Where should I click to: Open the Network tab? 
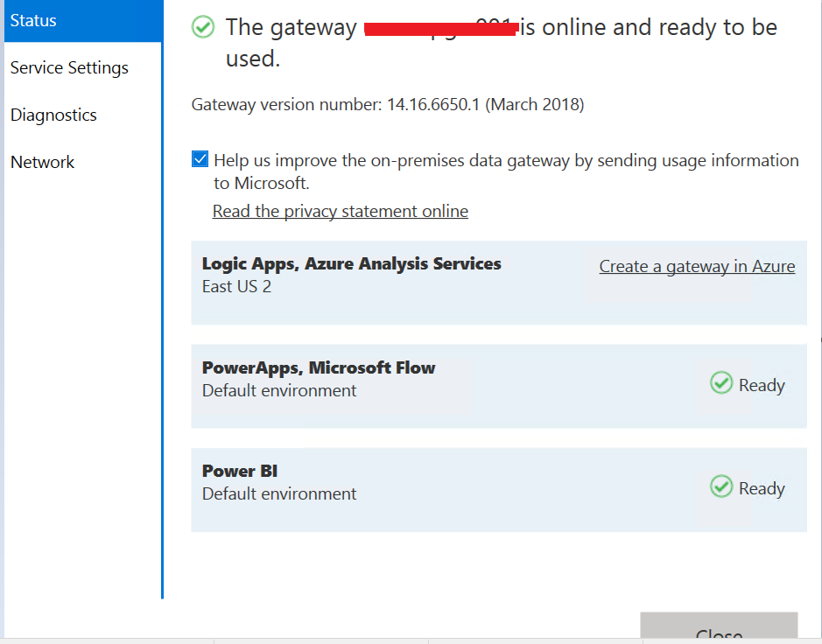tap(43, 162)
